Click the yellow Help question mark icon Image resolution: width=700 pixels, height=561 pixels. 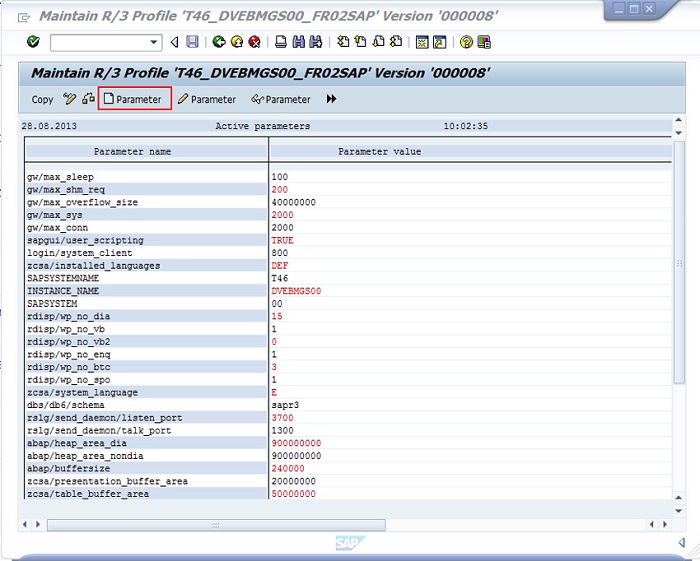[466, 42]
